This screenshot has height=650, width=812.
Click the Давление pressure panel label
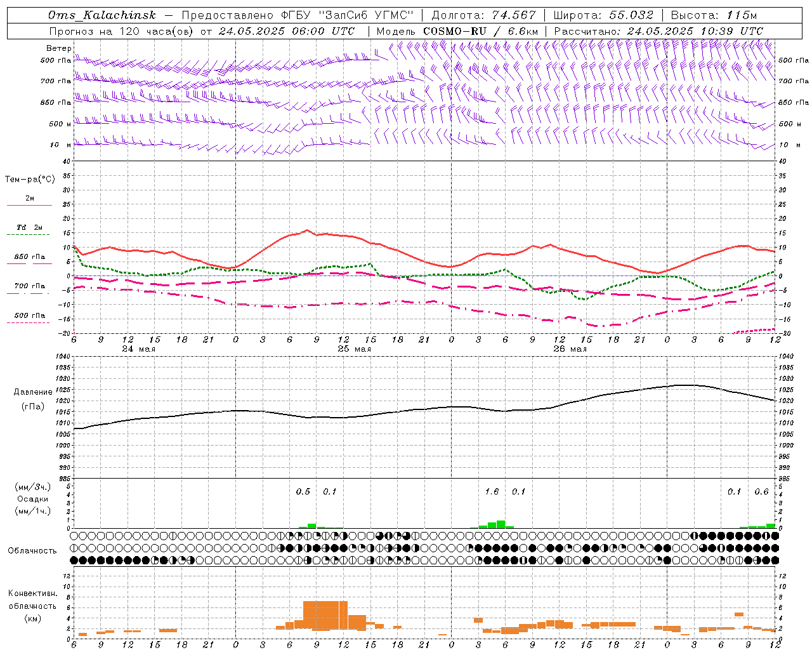pyautogui.click(x=33, y=392)
